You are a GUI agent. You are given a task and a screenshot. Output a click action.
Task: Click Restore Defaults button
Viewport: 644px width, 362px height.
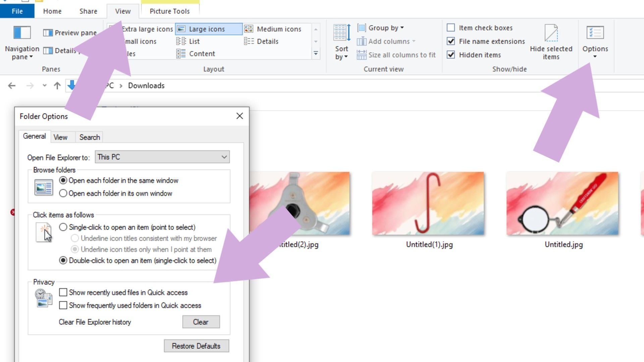click(196, 346)
